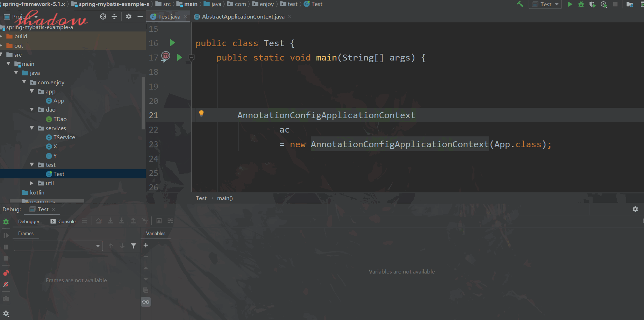Resume Program in the debug panel
644x320 pixels.
[6, 235]
